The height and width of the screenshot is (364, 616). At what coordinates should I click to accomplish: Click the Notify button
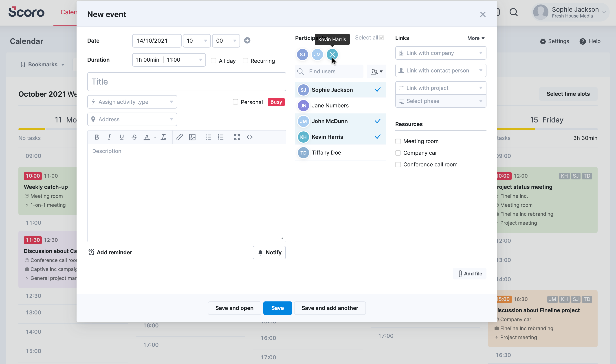(x=269, y=253)
